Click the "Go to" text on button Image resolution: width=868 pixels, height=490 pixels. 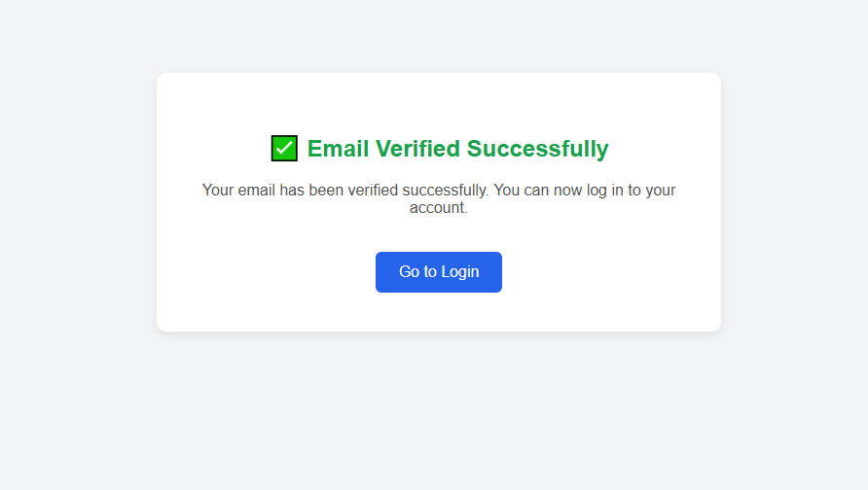417,272
